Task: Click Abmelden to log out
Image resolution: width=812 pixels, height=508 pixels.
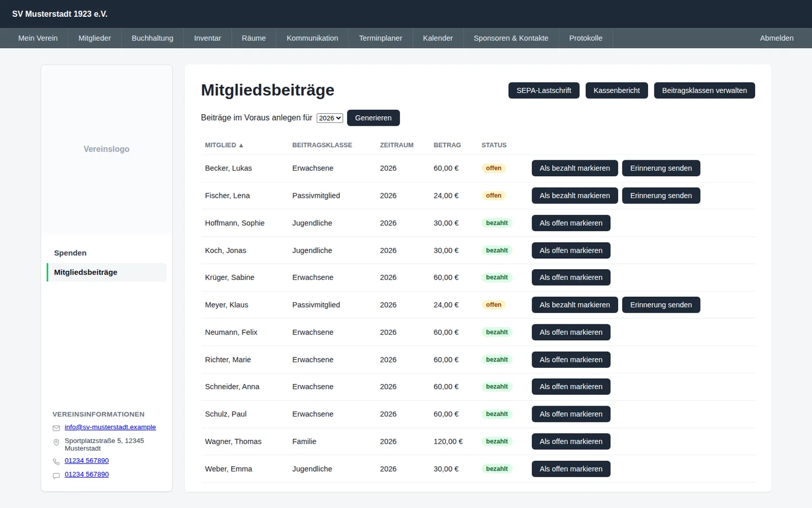Action: point(776,38)
